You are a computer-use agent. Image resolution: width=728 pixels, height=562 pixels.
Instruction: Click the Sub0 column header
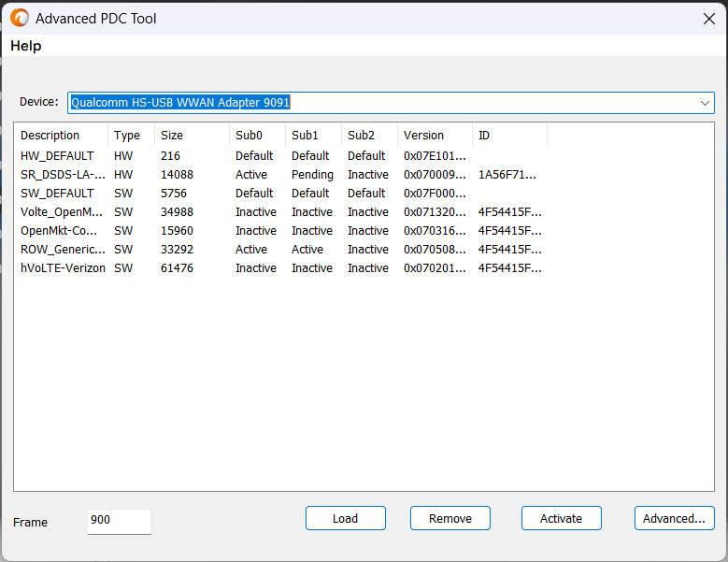click(x=258, y=136)
